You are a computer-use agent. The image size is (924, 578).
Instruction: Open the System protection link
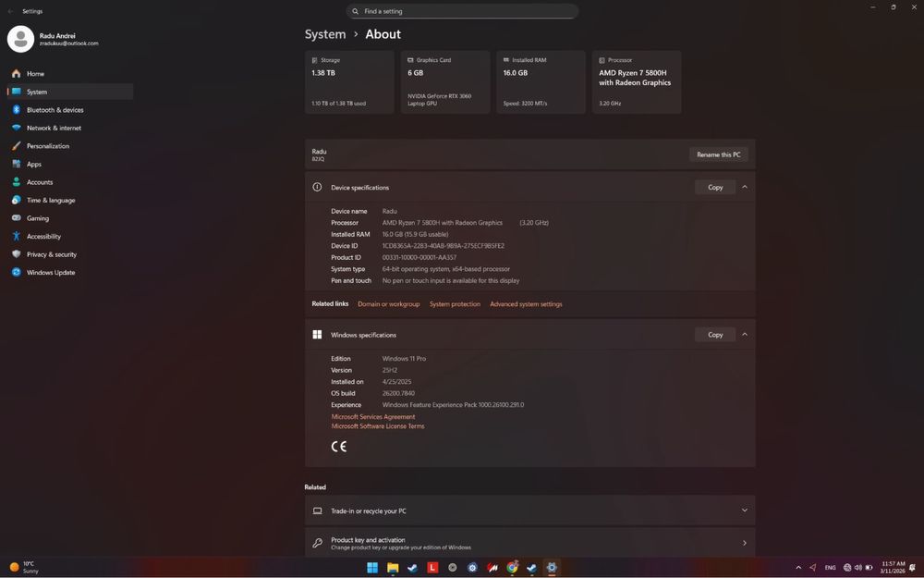coord(455,304)
